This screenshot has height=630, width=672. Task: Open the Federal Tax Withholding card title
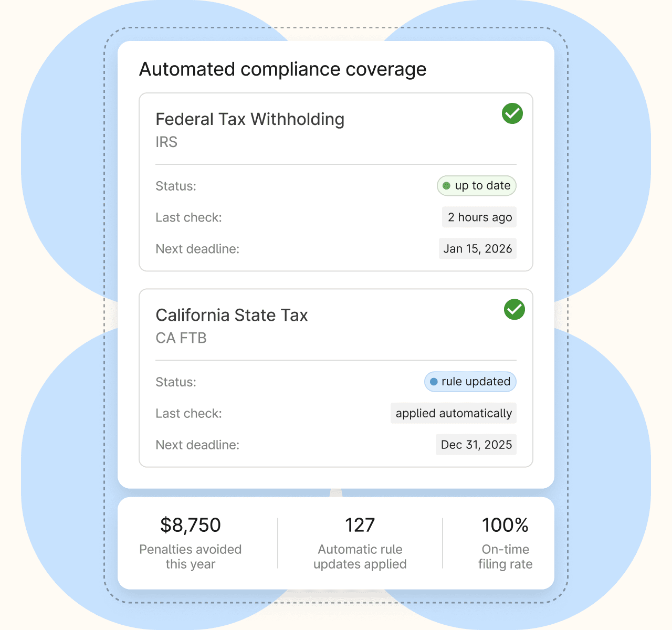(250, 119)
